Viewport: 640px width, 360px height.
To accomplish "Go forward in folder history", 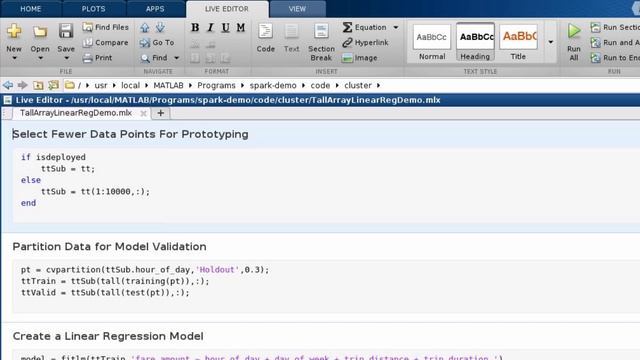I will (x=22, y=85).
